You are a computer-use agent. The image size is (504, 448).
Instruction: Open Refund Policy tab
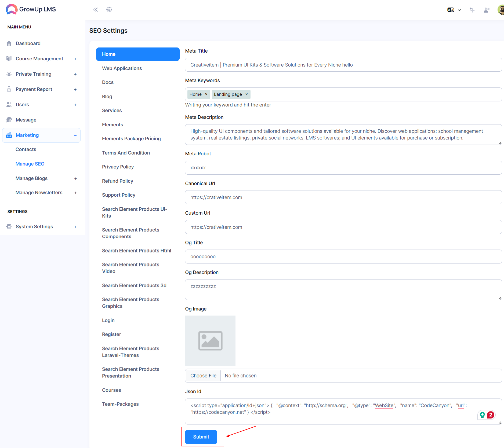(x=118, y=181)
